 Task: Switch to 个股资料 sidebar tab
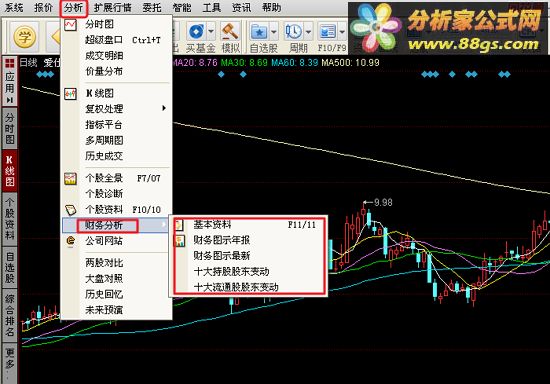click(9, 218)
